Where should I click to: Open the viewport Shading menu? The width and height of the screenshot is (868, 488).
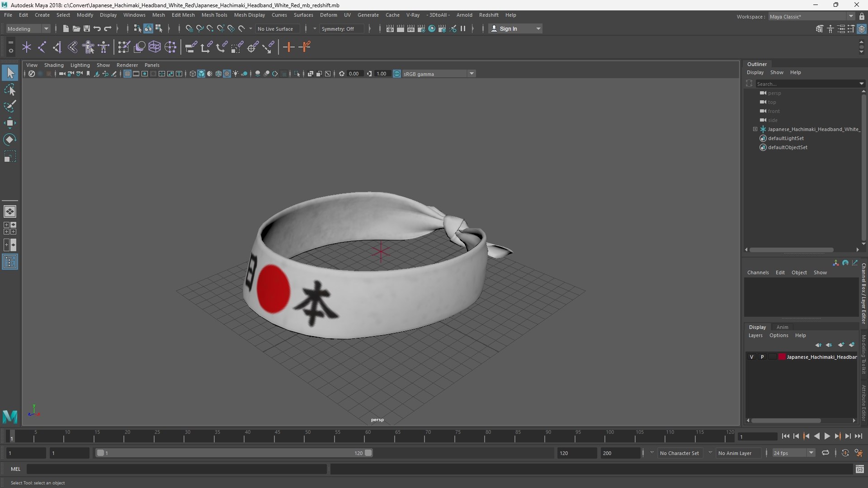[x=54, y=65]
